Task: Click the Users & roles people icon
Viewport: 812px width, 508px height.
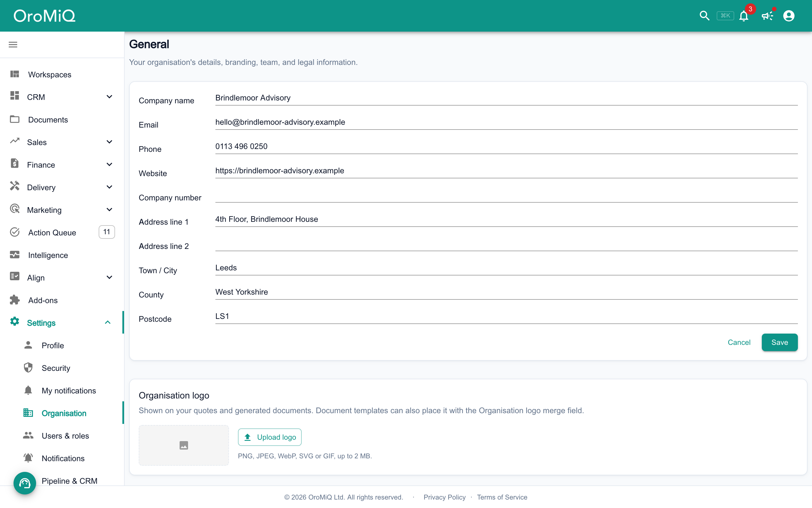Action: (28, 435)
